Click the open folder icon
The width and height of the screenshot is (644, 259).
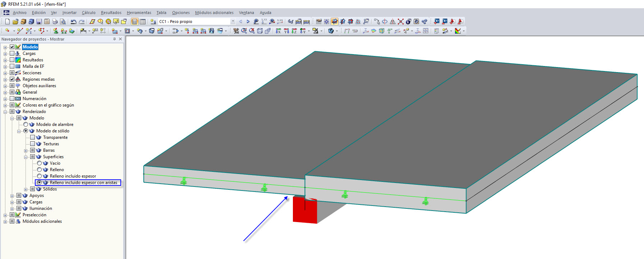click(15, 22)
